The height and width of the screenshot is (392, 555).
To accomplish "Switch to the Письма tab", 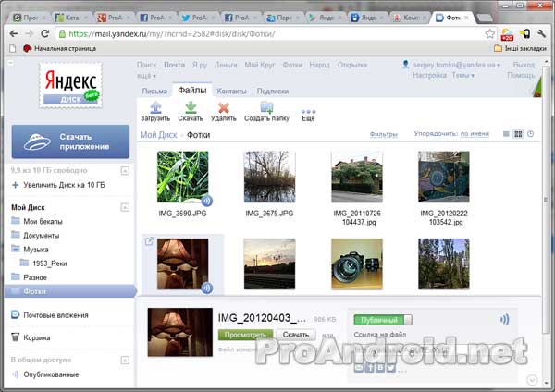I will point(154,91).
